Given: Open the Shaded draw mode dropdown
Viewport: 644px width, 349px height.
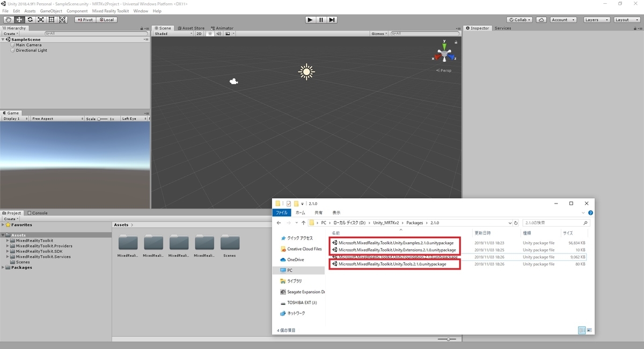Looking at the screenshot, I should tap(173, 33).
